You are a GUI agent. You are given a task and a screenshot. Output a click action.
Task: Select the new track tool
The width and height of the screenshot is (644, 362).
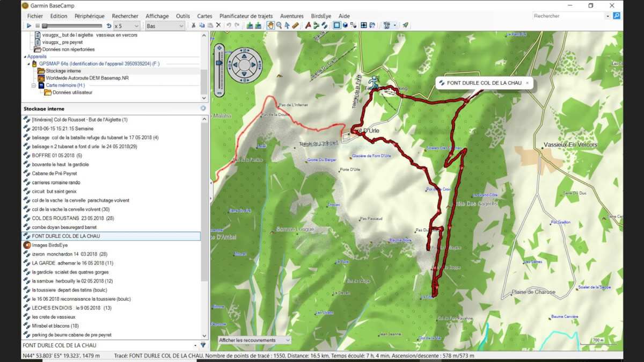point(324,25)
